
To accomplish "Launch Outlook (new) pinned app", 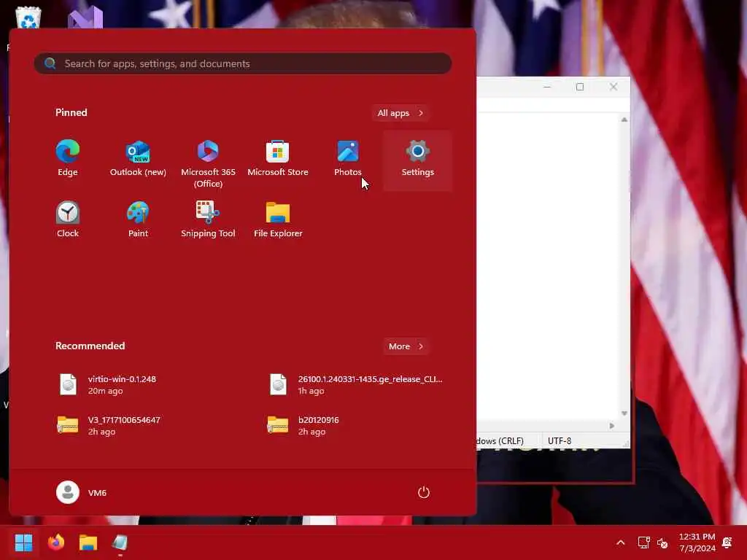I will click(138, 159).
